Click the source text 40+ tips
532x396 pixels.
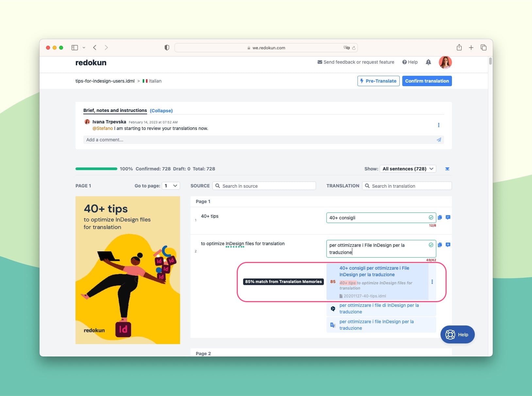coord(210,216)
